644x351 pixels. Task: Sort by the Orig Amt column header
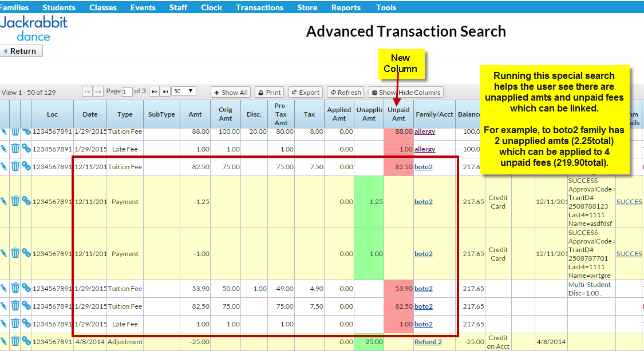tap(226, 114)
